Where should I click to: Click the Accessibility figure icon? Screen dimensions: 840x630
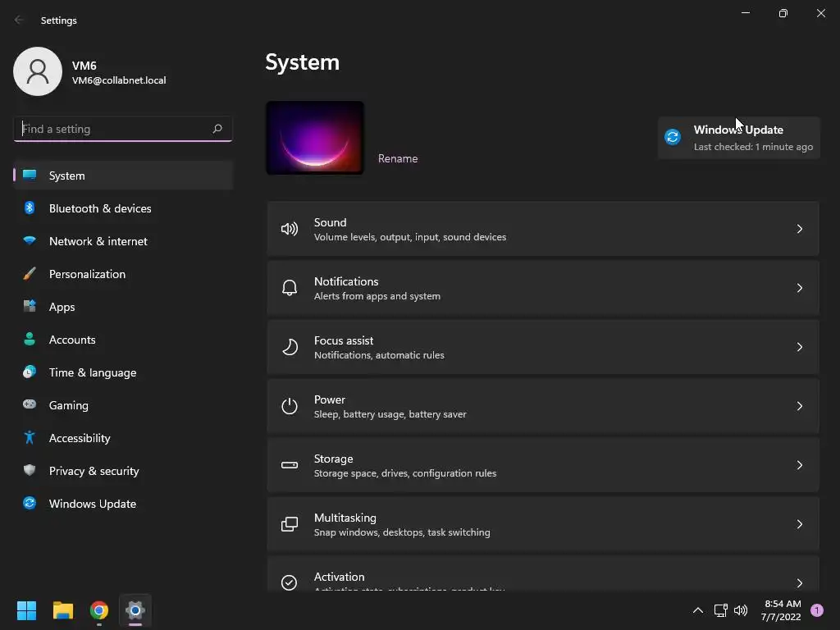click(30, 438)
